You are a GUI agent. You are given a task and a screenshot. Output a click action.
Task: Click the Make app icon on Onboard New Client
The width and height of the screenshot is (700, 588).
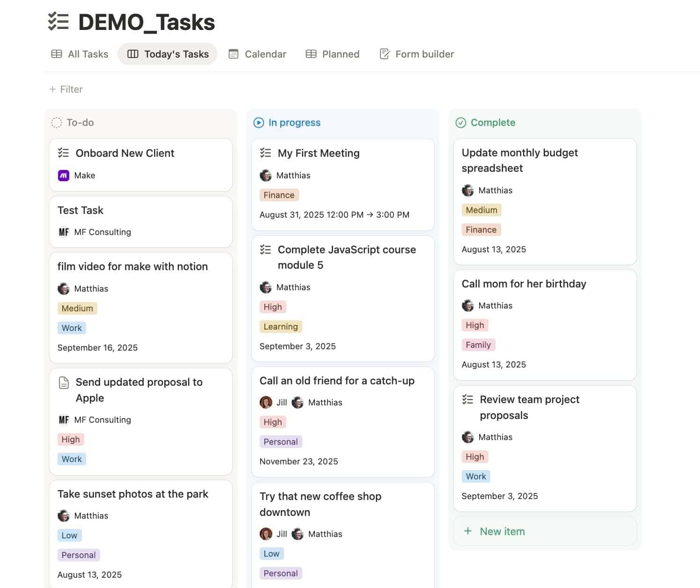click(64, 176)
